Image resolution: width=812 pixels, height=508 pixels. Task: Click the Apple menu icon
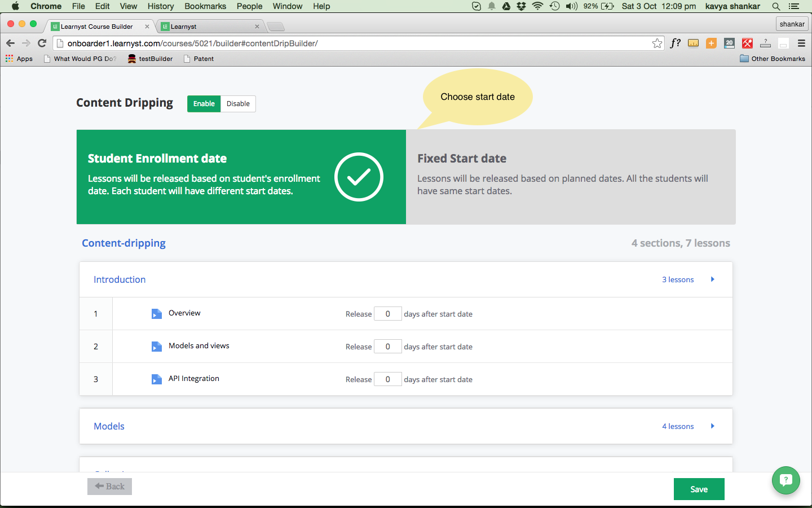(x=15, y=6)
